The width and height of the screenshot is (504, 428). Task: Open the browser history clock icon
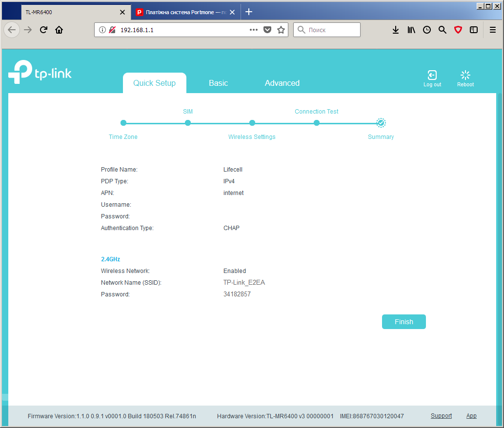(427, 30)
